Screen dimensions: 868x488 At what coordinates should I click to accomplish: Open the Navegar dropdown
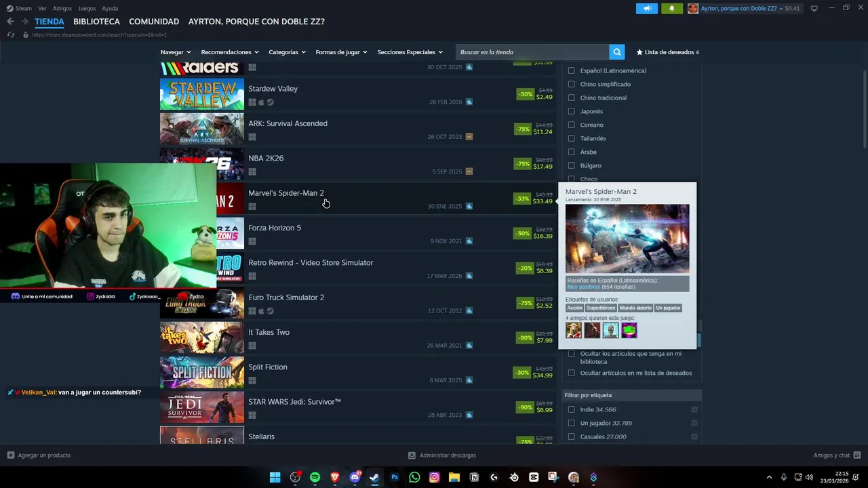coord(176,52)
